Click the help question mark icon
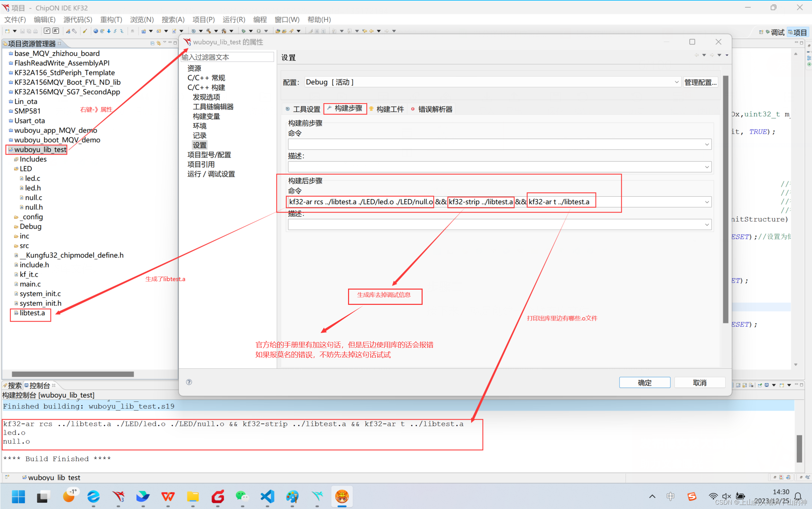 pos(189,382)
